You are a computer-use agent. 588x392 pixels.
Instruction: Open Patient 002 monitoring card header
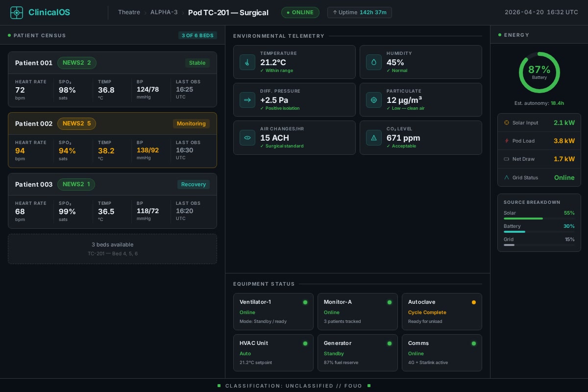pyautogui.click(x=112, y=123)
